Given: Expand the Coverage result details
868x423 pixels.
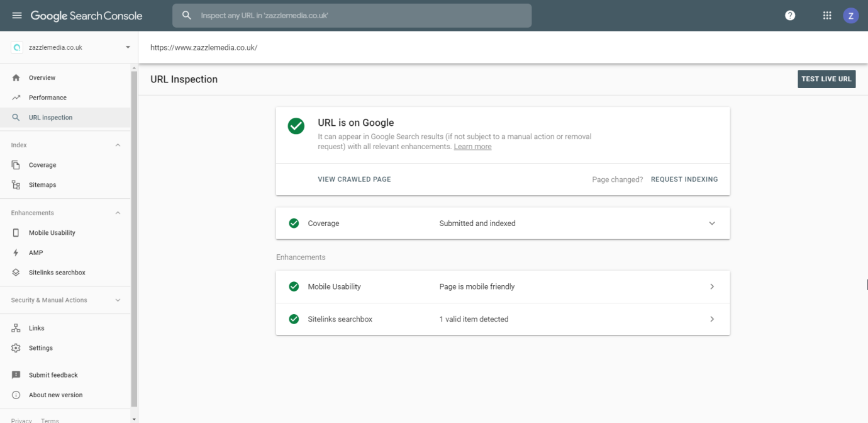Looking at the screenshot, I should tap(711, 223).
